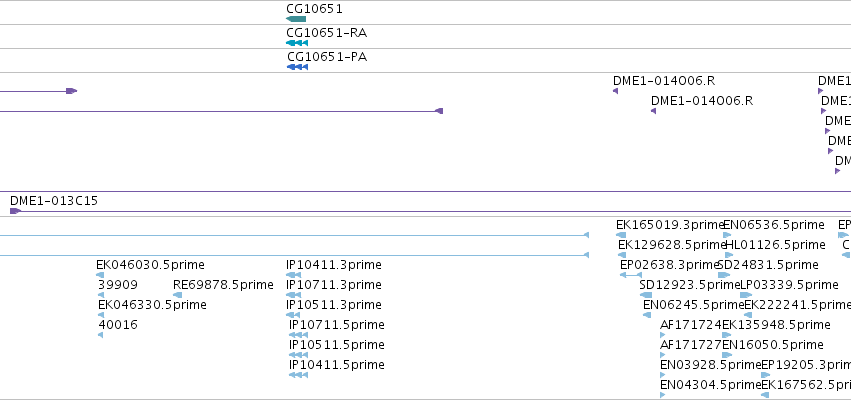The image size is (851, 400).
Task: Click the EK165019.3prime arrow glyph
Action: click(621, 235)
